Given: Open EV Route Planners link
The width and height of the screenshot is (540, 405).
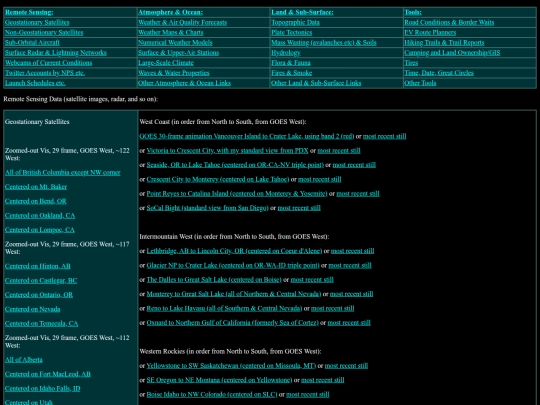Looking at the screenshot, I should [430, 32].
